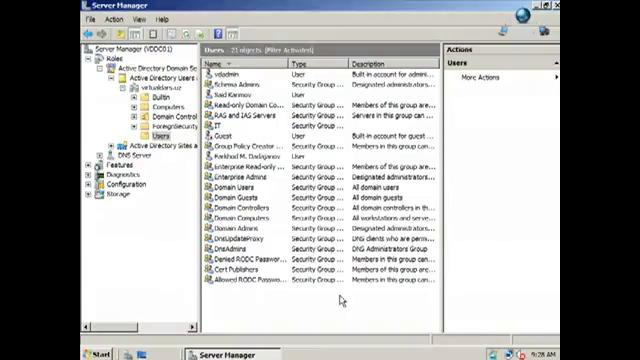Open the View menu
Viewport: 640px width, 360px height.
click(139, 19)
